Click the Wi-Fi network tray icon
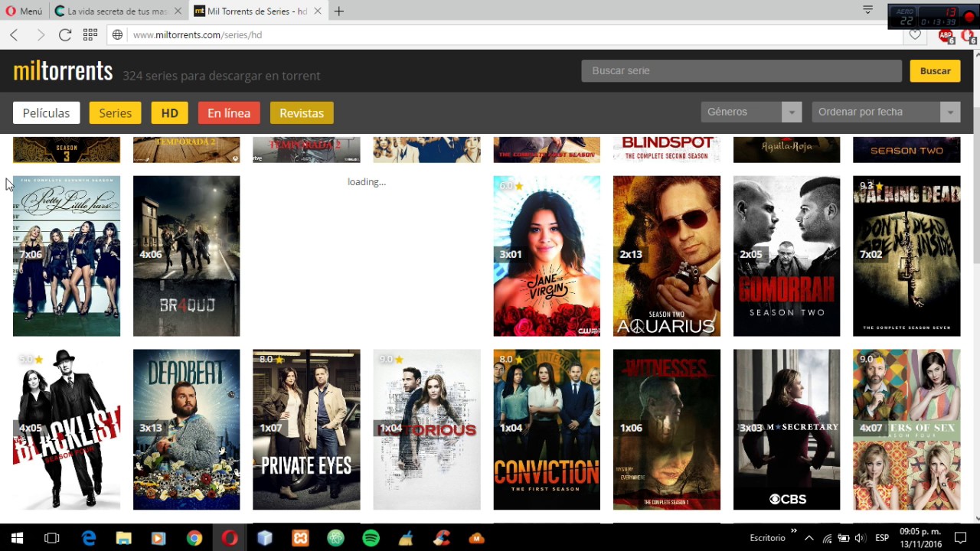Screen dimensions: 980x551 pos(826,538)
